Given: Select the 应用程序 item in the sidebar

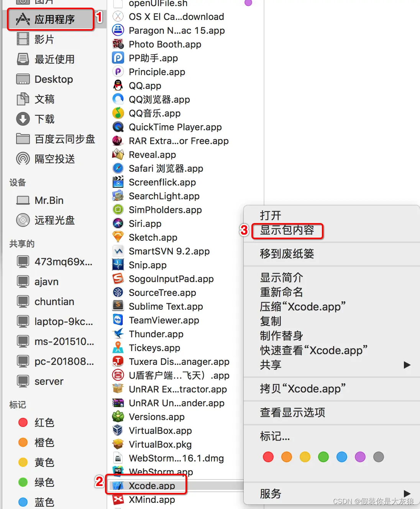Looking at the screenshot, I should click(x=52, y=19).
